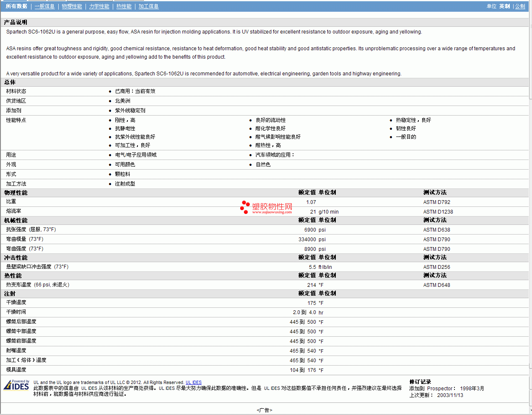532x415 pixels.
Task: Click the 抗静电性 feature item
Action: pyautogui.click(x=125, y=128)
